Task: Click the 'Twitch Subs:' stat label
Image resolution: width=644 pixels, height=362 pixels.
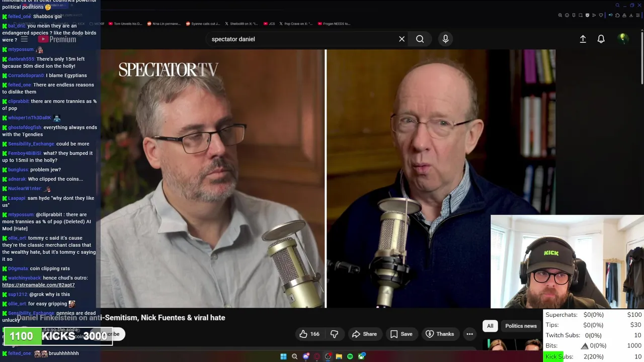Action: tap(562, 335)
